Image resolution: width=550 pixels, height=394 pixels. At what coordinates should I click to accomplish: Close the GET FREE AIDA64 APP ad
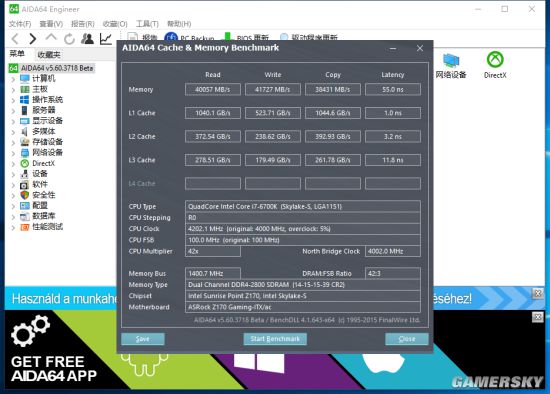[537, 318]
